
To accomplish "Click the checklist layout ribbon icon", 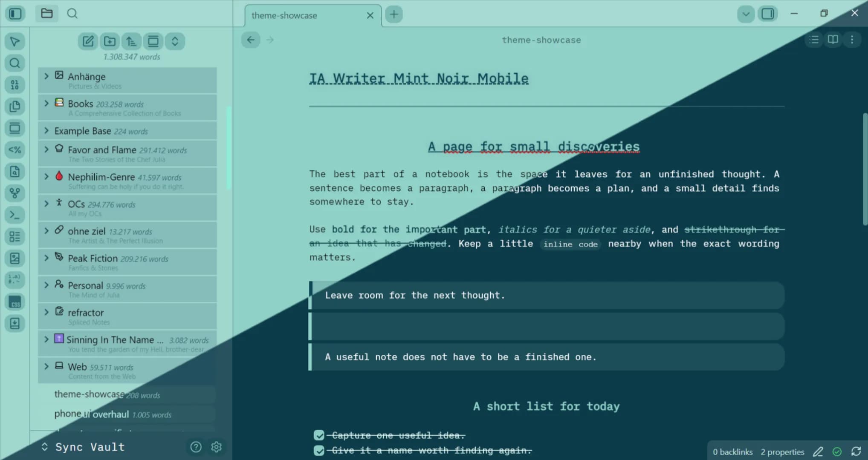I will click(15, 237).
